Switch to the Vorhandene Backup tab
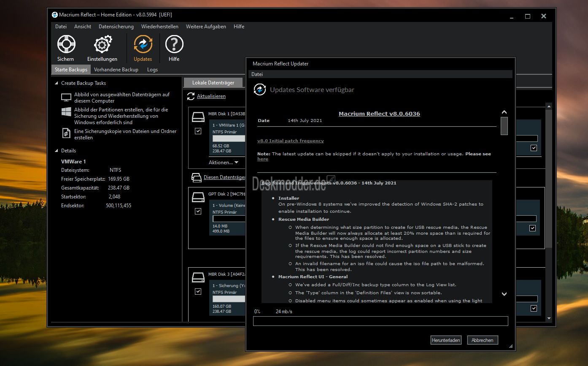This screenshot has width=588, height=366. (x=116, y=70)
